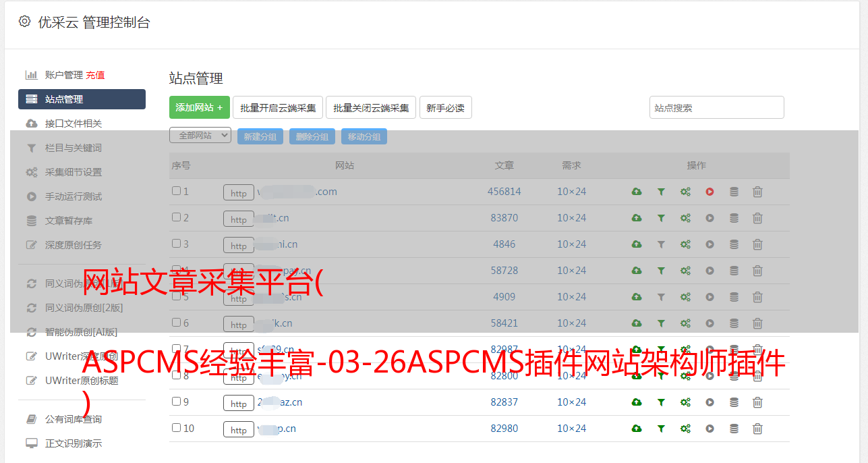The height and width of the screenshot is (463, 868).
Task: Click the article count 82837
Action: [504, 402]
